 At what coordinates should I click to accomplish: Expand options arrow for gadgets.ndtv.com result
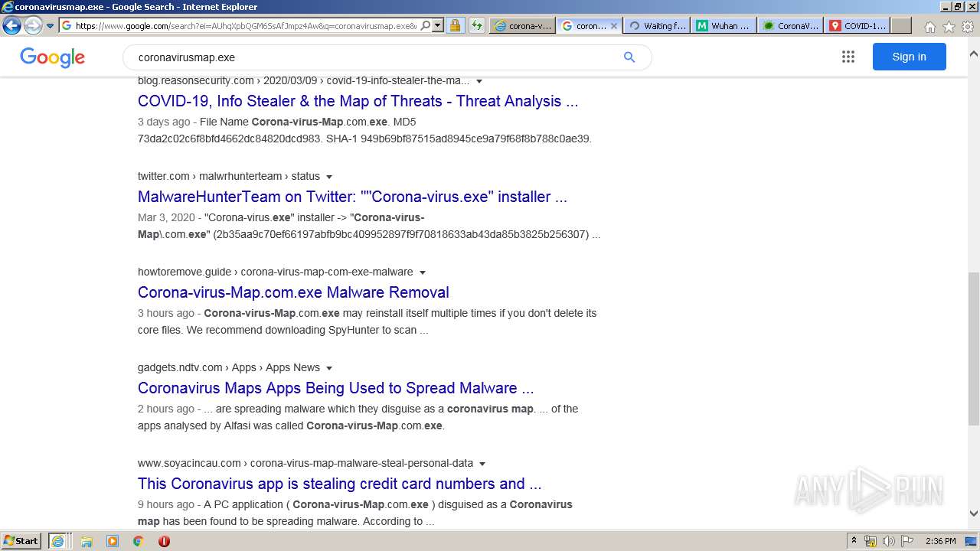click(329, 368)
